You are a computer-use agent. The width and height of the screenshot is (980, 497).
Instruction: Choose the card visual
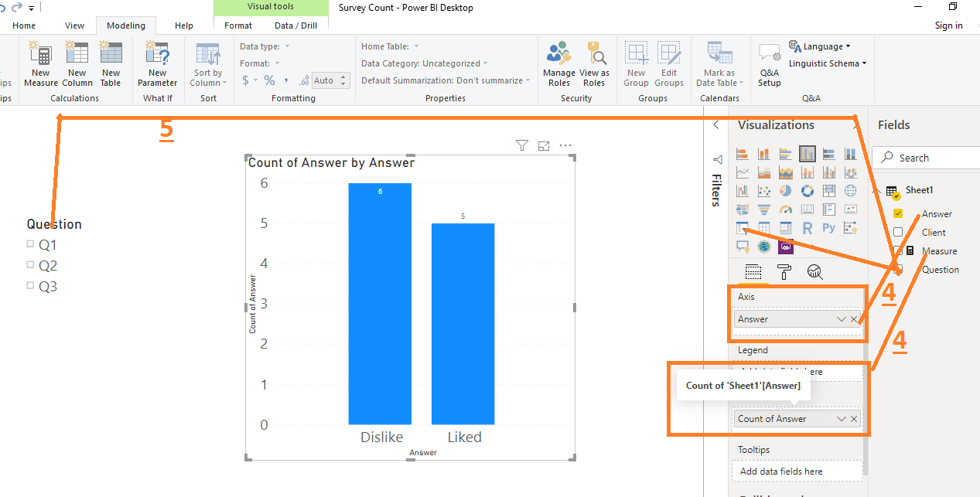(x=808, y=209)
